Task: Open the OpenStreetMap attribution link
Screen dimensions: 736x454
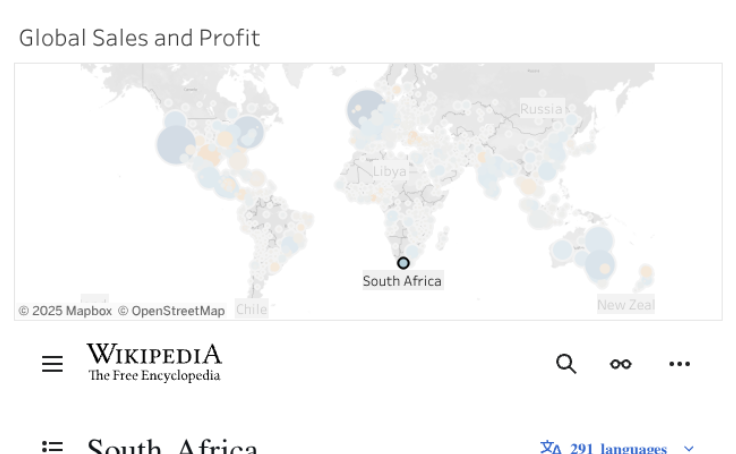Action: pos(171,311)
